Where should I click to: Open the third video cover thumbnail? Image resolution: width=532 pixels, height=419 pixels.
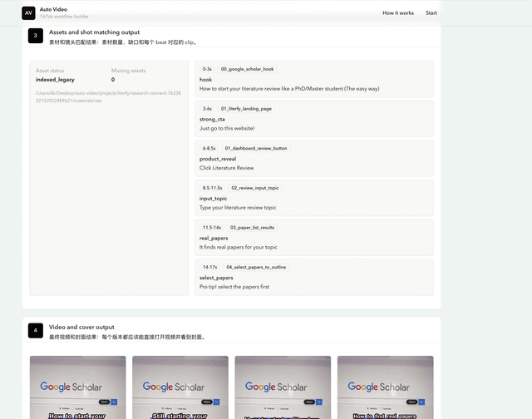[283, 387]
